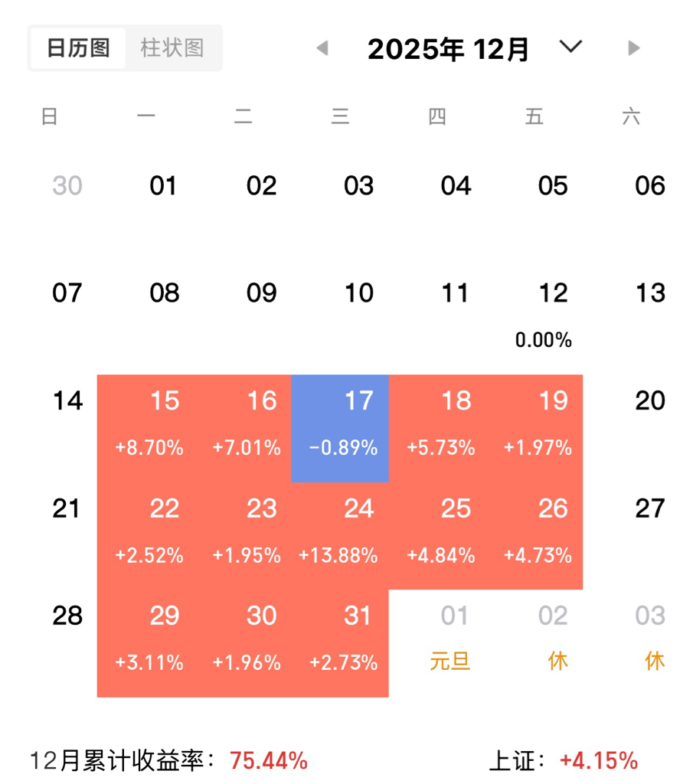The height and width of the screenshot is (784, 680).
Task: Switch to the 日历图 tab
Action: coord(78,48)
